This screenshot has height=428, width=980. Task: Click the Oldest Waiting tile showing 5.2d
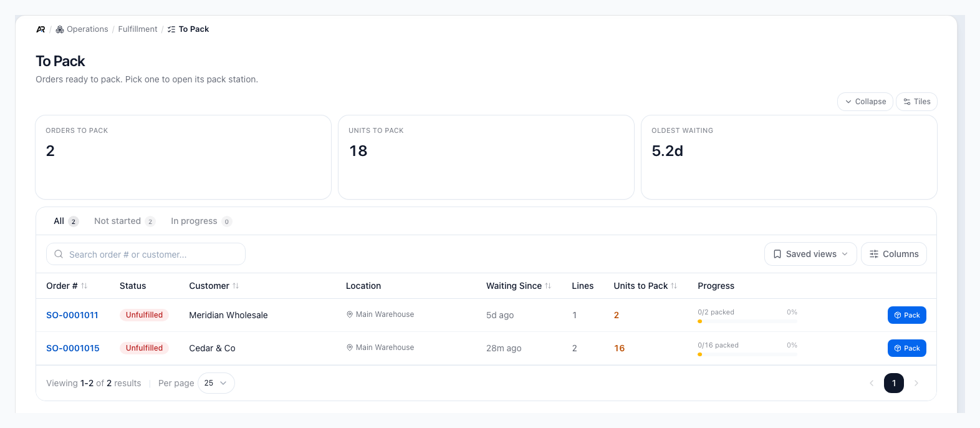(x=789, y=157)
